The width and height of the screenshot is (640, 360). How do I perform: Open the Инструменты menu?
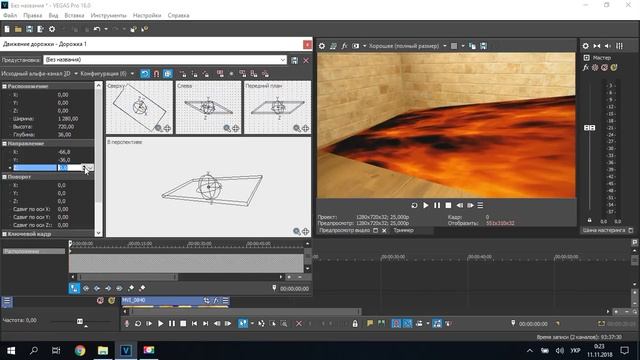109,15
